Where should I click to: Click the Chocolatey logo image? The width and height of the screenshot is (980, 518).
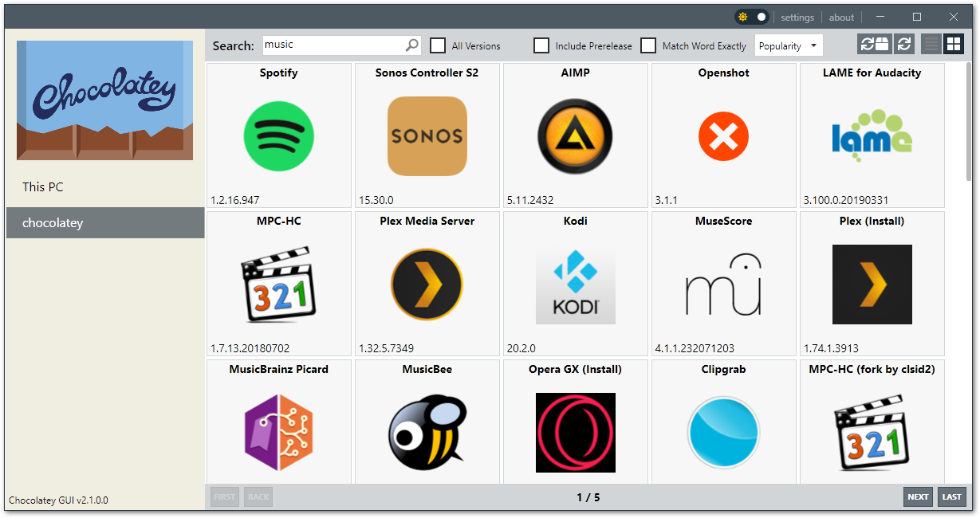coord(105,100)
